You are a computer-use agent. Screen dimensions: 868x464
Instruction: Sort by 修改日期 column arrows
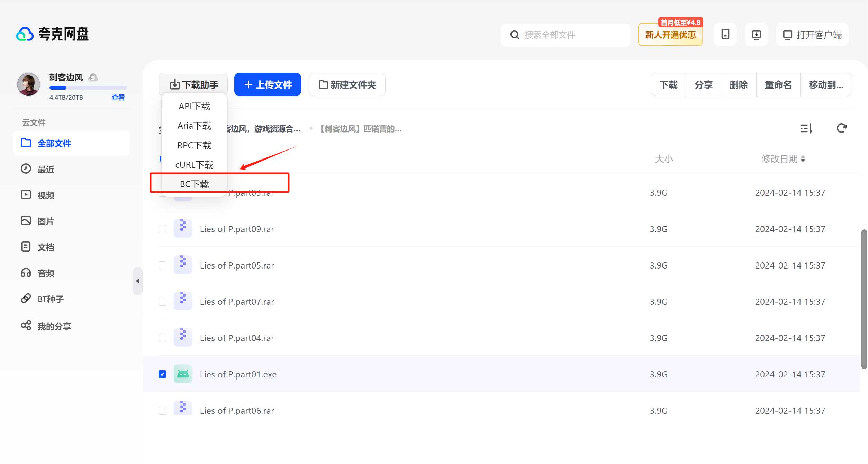(803, 159)
